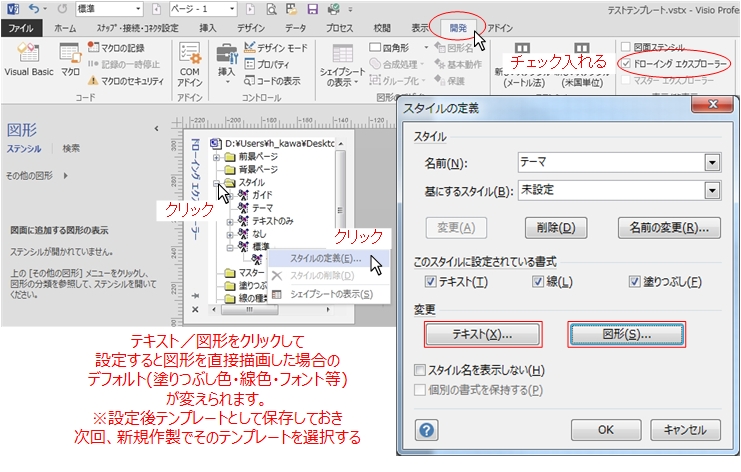The width and height of the screenshot is (741, 472).
Task: Toggle ドローイング エクスプローラー checkbox
Action: [x=626, y=63]
